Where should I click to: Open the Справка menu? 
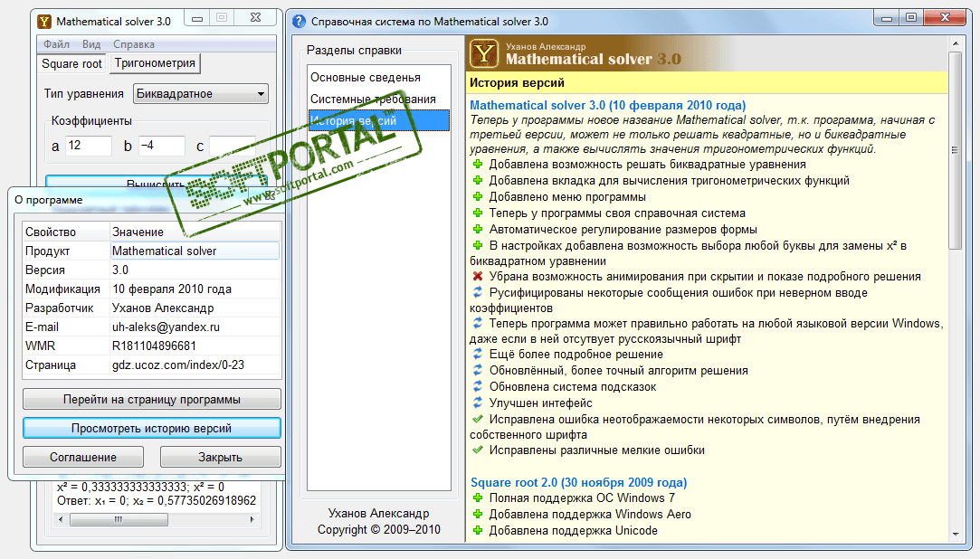[134, 44]
